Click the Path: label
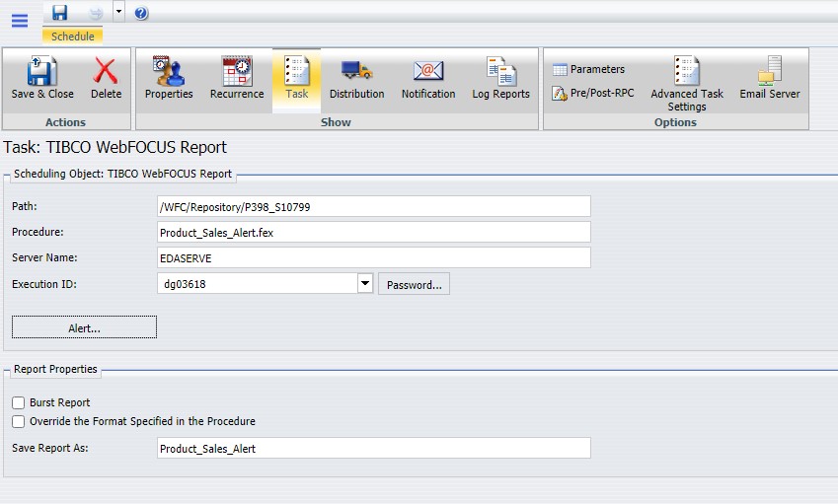 25,206
